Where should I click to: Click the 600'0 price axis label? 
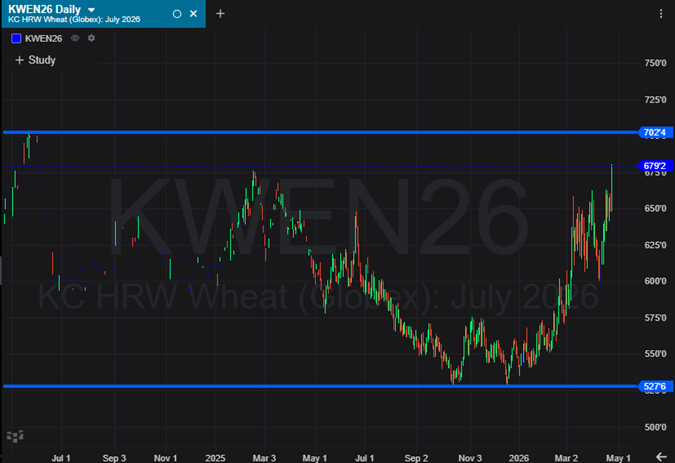pyautogui.click(x=655, y=281)
